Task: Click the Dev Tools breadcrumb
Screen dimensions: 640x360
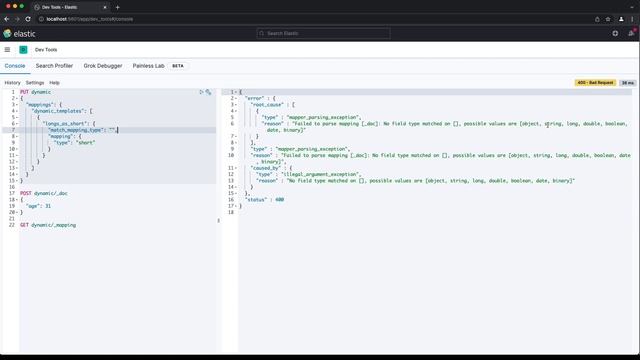Action: point(46,50)
